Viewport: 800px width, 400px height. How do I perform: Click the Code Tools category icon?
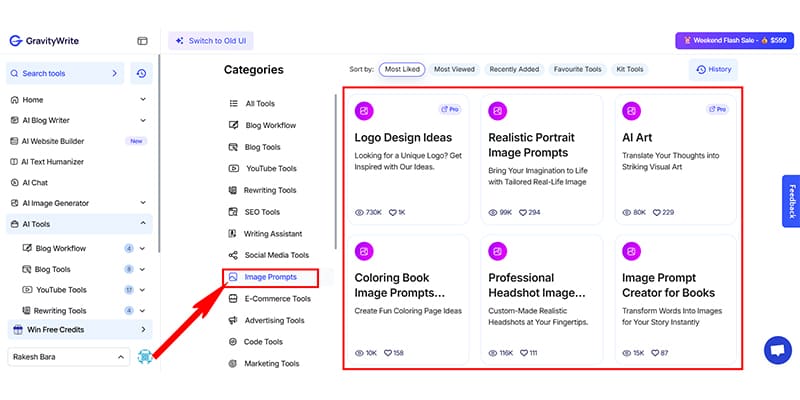[x=233, y=341]
